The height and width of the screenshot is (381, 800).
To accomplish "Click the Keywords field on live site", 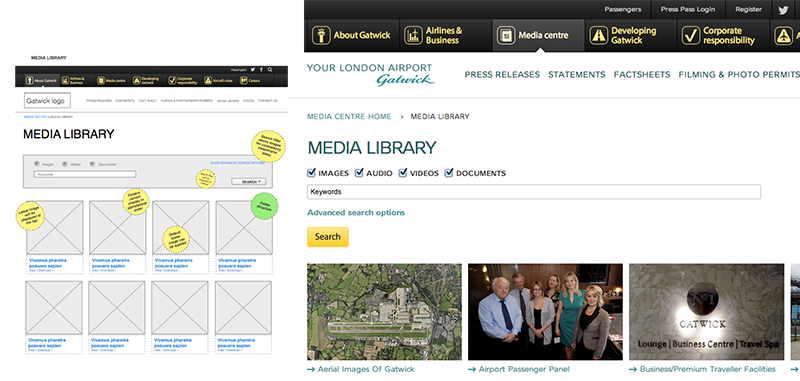I will [x=534, y=192].
